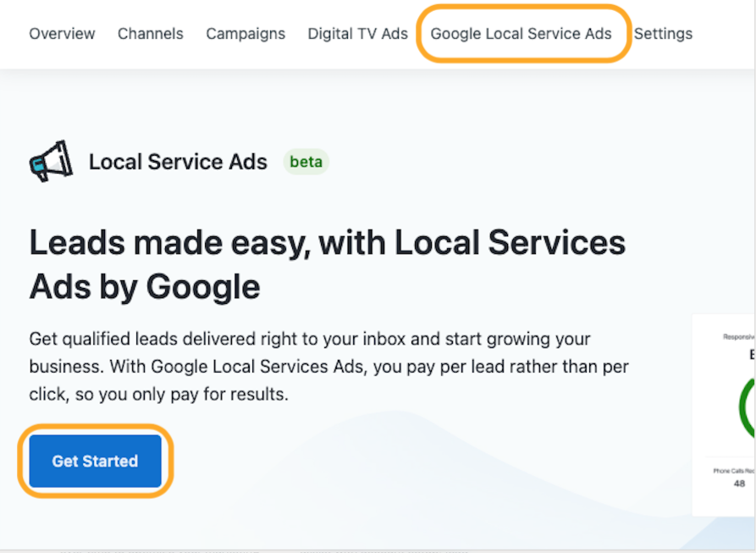Click the 'Get qualified leads' description paragraph
This screenshot has height=553, width=756.
tap(328, 367)
